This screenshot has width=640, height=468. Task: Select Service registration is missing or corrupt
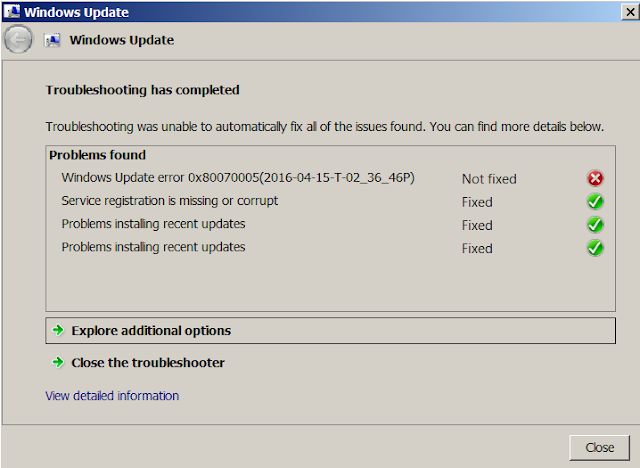170,201
